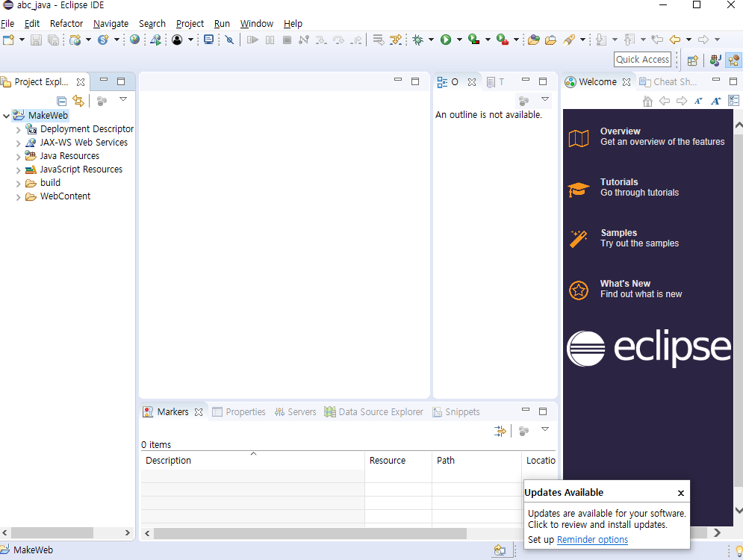743x560 pixels.
Task: Click the Quick Access search field
Action: point(642,60)
